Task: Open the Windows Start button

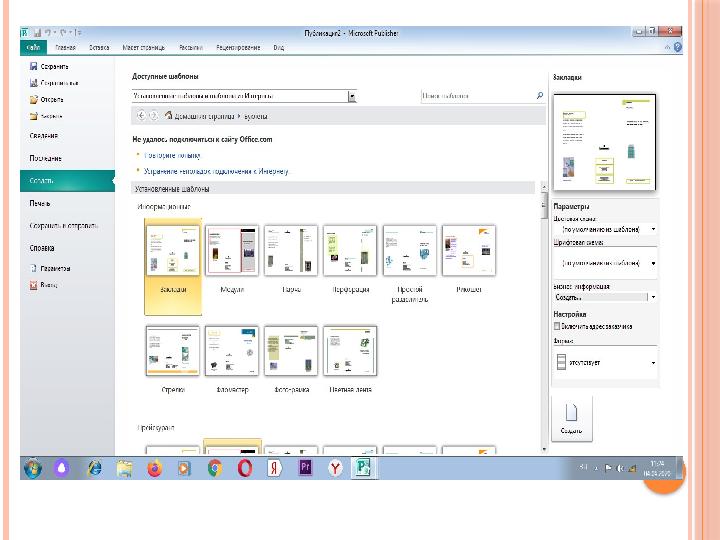Action: 33,468
